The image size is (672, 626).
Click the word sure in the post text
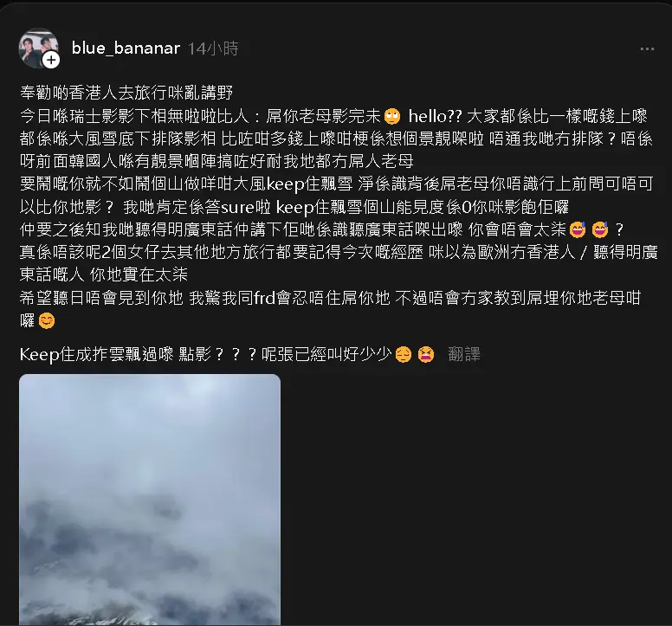point(237,208)
